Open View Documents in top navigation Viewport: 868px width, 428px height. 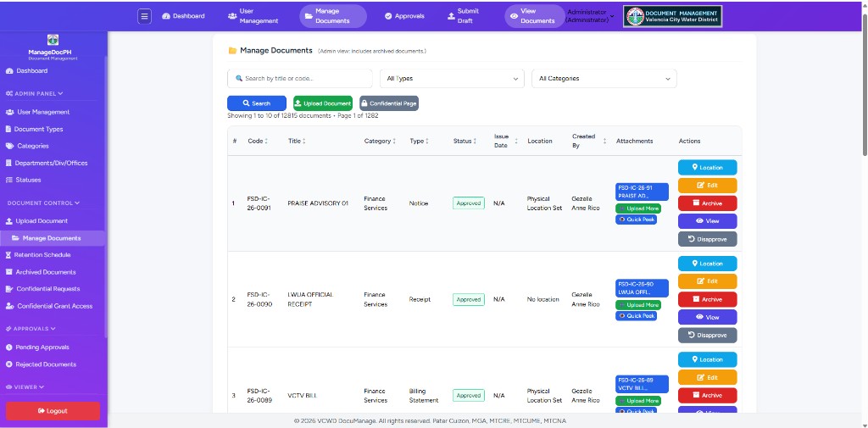click(533, 16)
